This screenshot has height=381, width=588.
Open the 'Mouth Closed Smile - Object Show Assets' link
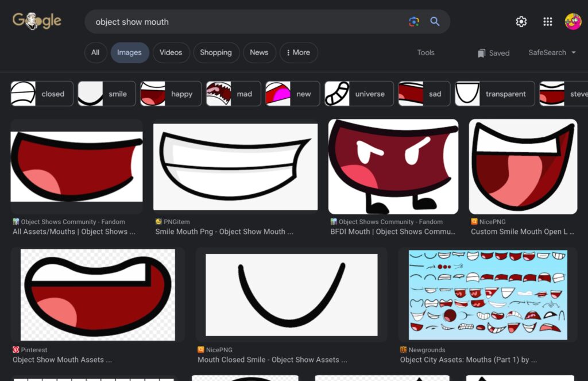click(272, 360)
